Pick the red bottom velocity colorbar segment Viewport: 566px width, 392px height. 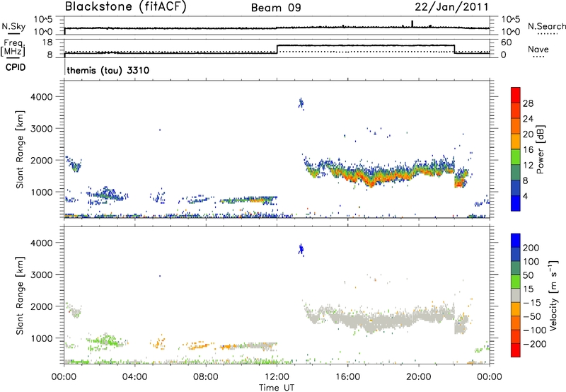click(x=516, y=350)
